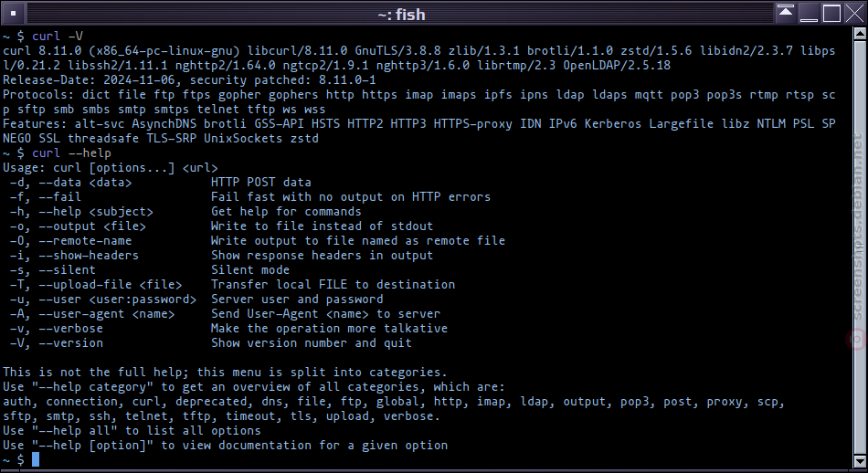This screenshot has width=868, height=473.
Task: Click the title bar text '~: fish'
Action: pyautogui.click(x=401, y=14)
